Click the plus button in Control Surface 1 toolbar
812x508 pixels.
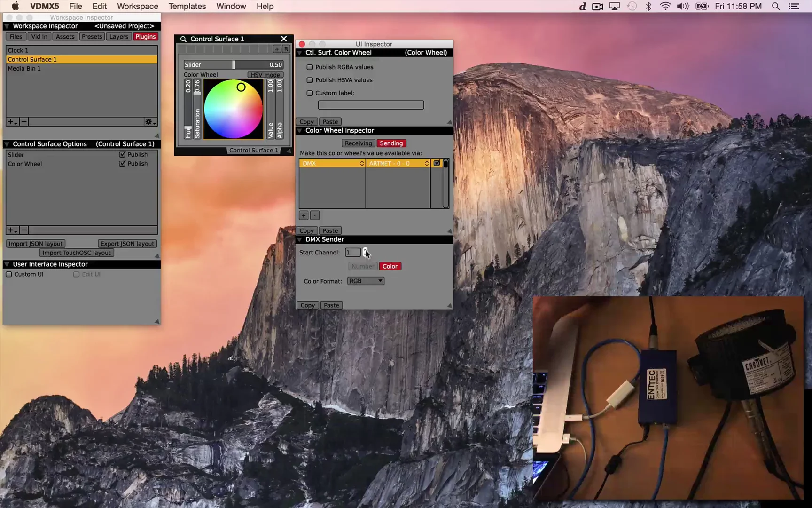click(x=277, y=49)
